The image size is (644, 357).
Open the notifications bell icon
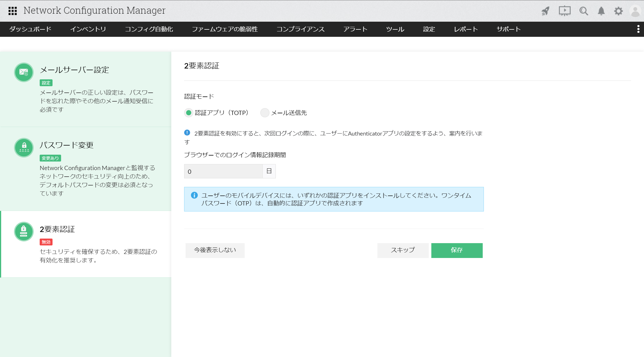(x=601, y=11)
